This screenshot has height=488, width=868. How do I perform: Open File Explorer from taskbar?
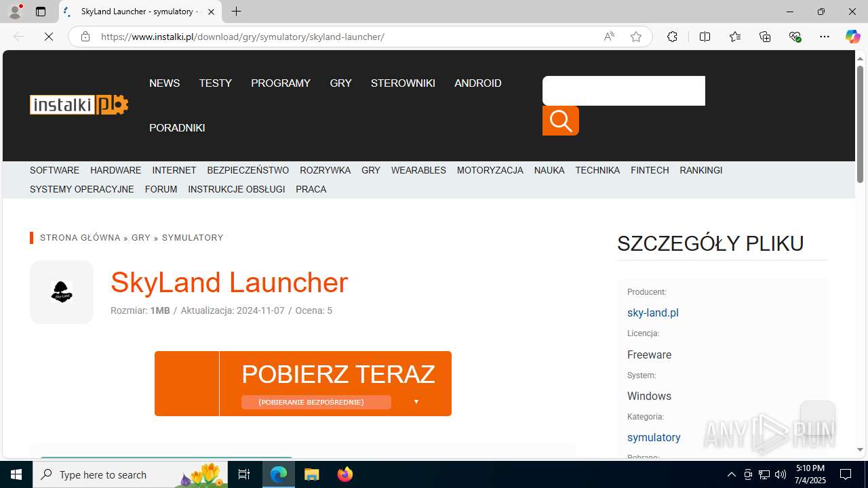click(x=312, y=474)
